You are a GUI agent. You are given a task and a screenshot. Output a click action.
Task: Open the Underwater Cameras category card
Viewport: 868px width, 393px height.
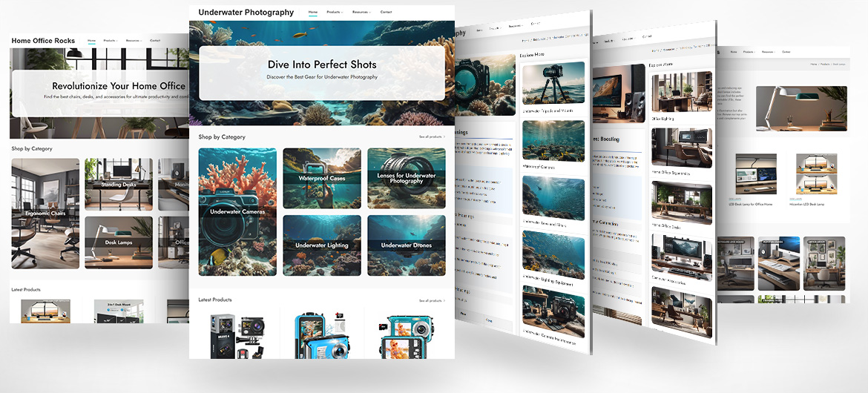coord(237,211)
